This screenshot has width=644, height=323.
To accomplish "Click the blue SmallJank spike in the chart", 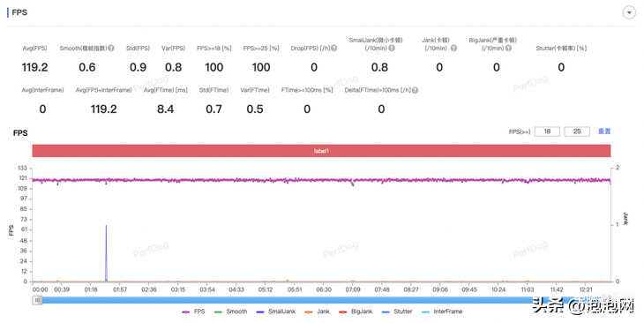I will coord(107,252).
